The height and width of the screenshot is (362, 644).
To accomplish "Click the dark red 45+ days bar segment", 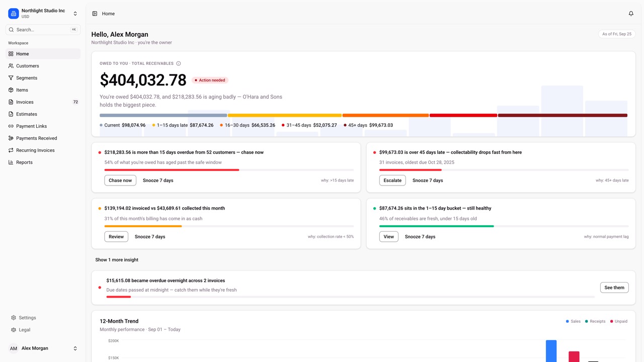I will (562, 116).
